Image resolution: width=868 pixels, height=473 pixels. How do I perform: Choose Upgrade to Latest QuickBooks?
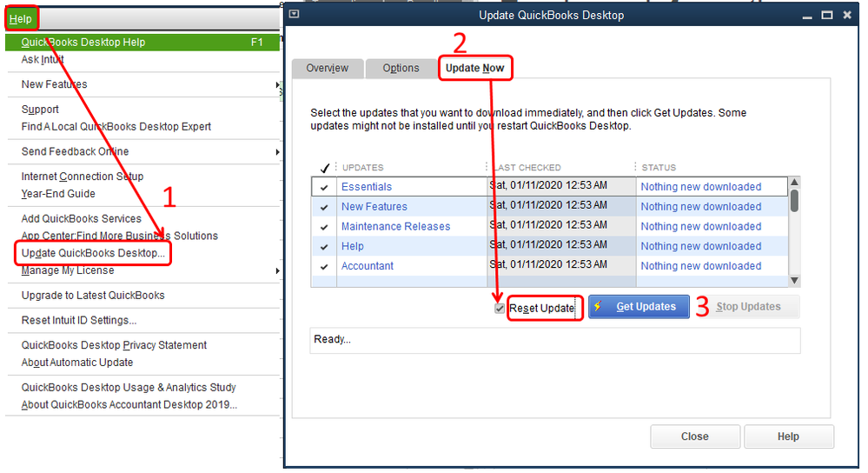[x=93, y=296]
